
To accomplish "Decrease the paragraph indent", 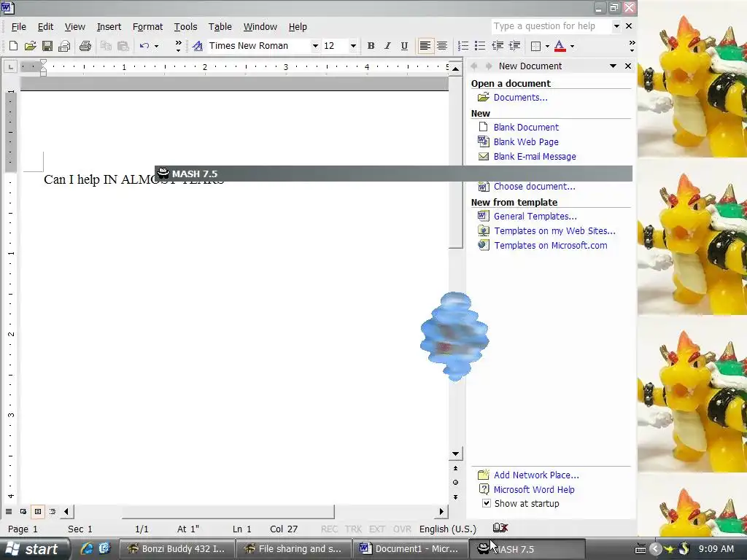I will (498, 46).
